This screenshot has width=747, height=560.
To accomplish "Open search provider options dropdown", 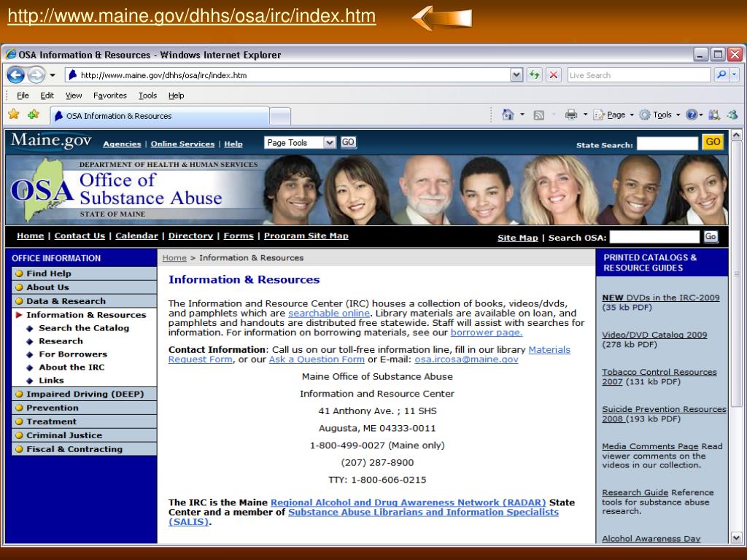I will point(734,75).
